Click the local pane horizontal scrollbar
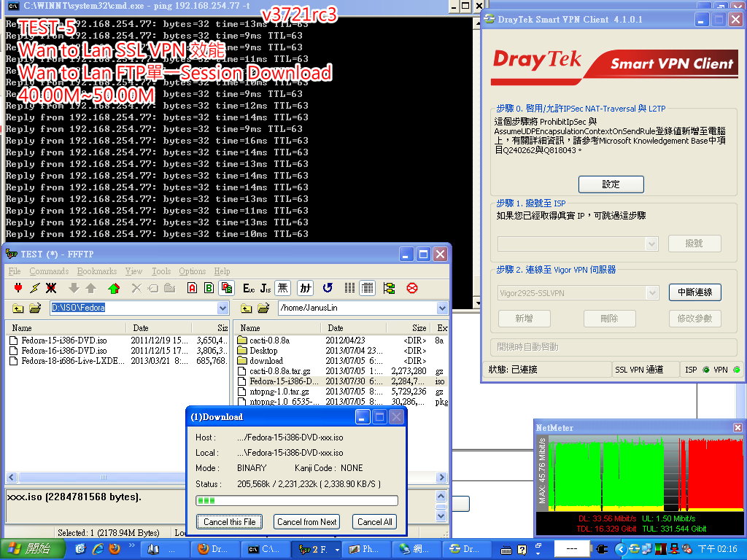 [x=102, y=477]
